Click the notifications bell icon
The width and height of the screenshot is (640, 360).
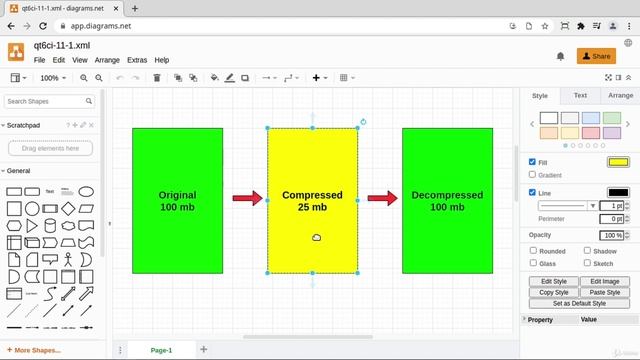[x=560, y=56]
